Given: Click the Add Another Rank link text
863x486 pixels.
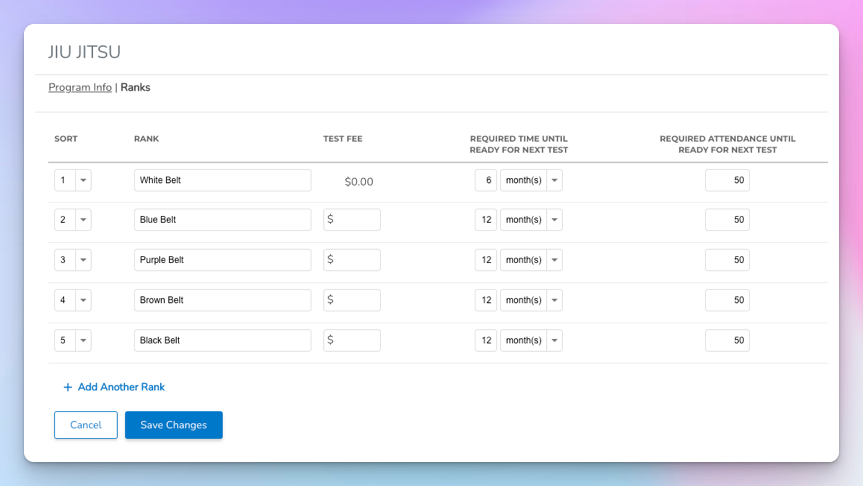Looking at the screenshot, I should coord(121,387).
